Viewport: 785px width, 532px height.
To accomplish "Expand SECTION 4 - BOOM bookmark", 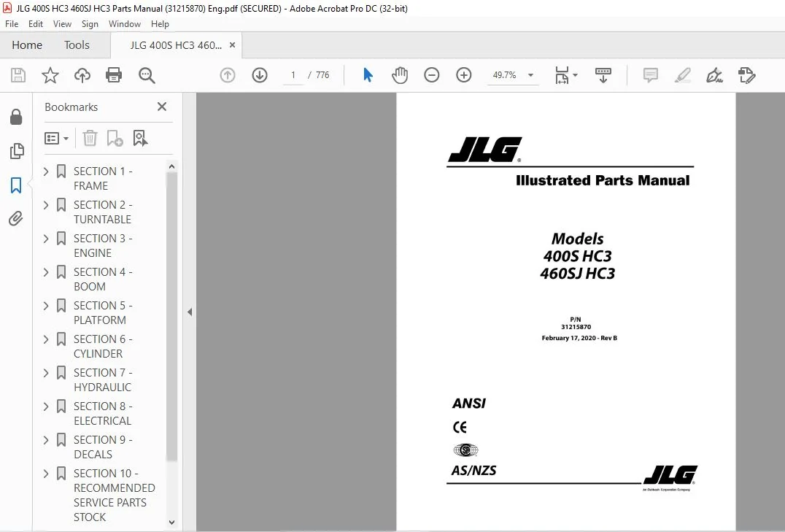I will tap(46, 272).
